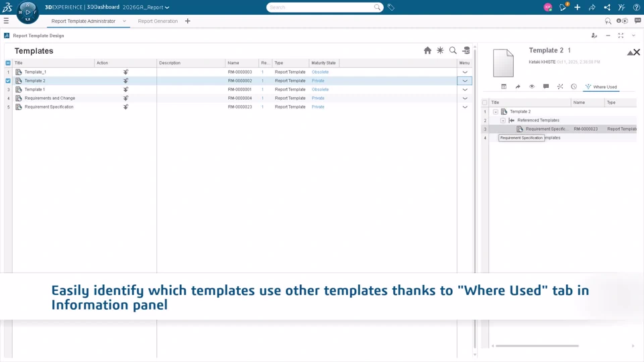
Task: Select the Template 1 row title
Action: (34, 89)
